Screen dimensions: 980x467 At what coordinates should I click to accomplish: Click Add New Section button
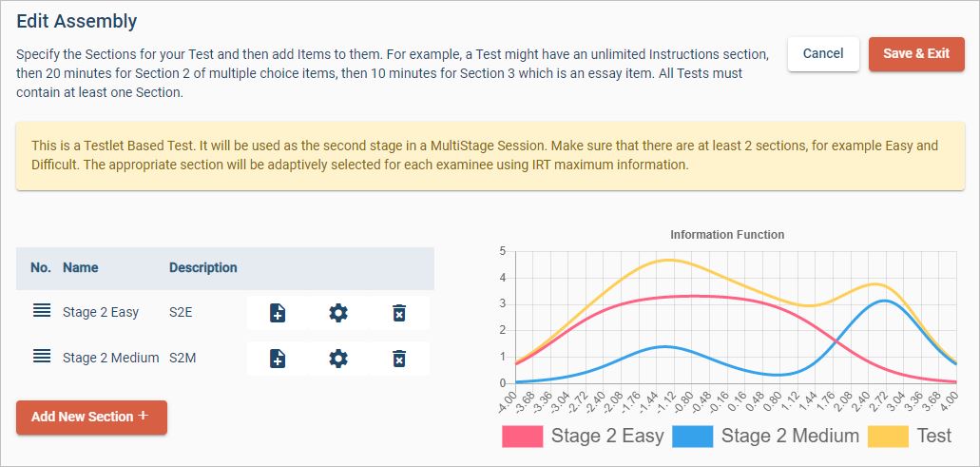pyautogui.click(x=91, y=418)
